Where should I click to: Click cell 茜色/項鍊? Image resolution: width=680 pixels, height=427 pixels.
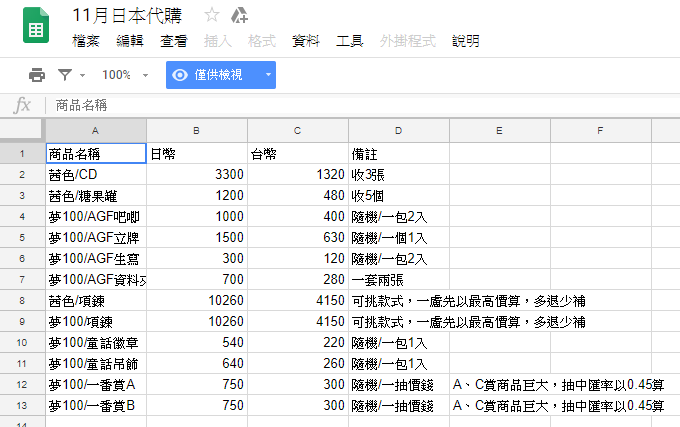tap(96, 300)
